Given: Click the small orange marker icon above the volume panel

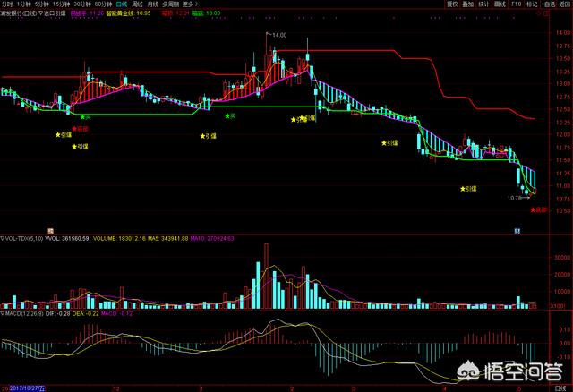Looking at the screenshot, I should coord(51,231).
